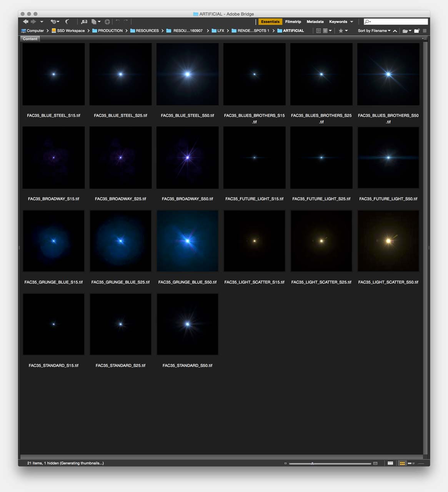Open the search options magnifier dropdown
448x492 pixels.
tap(368, 22)
